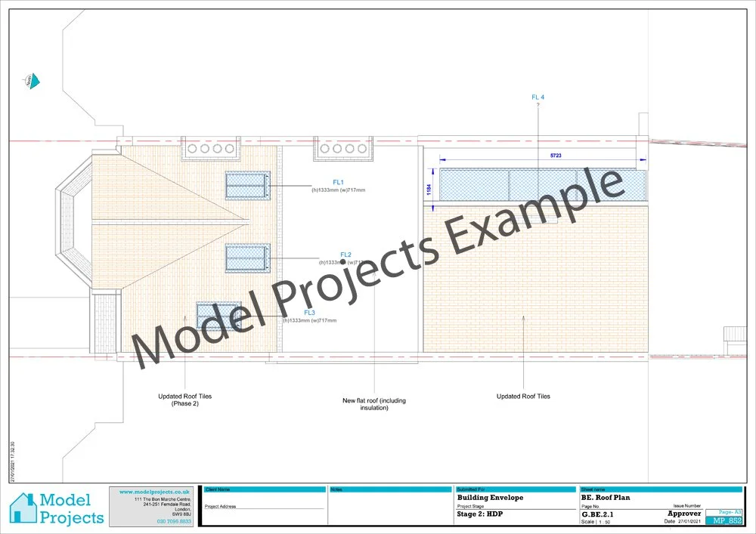Click the right vent stack symbol

click(342, 148)
